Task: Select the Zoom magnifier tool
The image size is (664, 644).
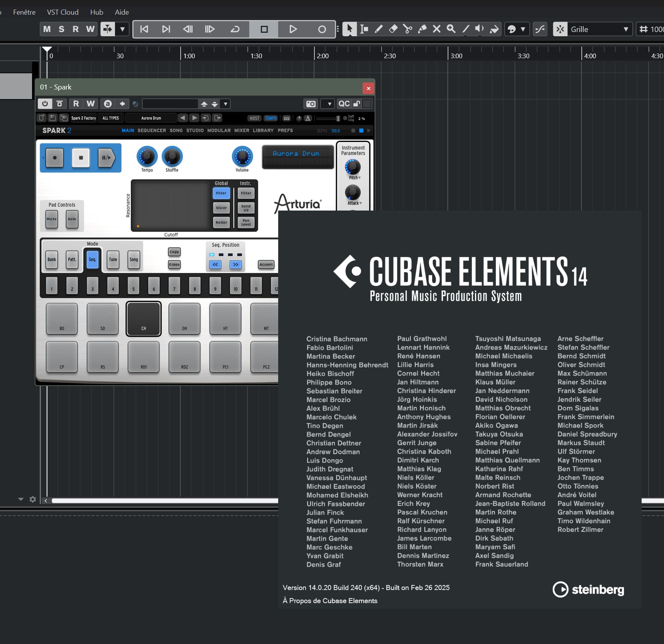Action: pyautogui.click(x=451, y=29)
